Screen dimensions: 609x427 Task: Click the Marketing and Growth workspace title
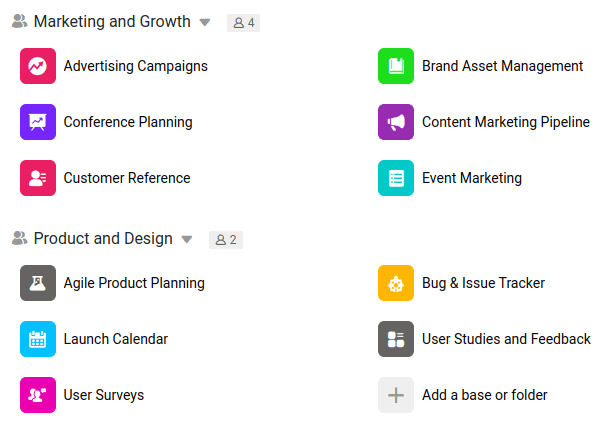112,21
